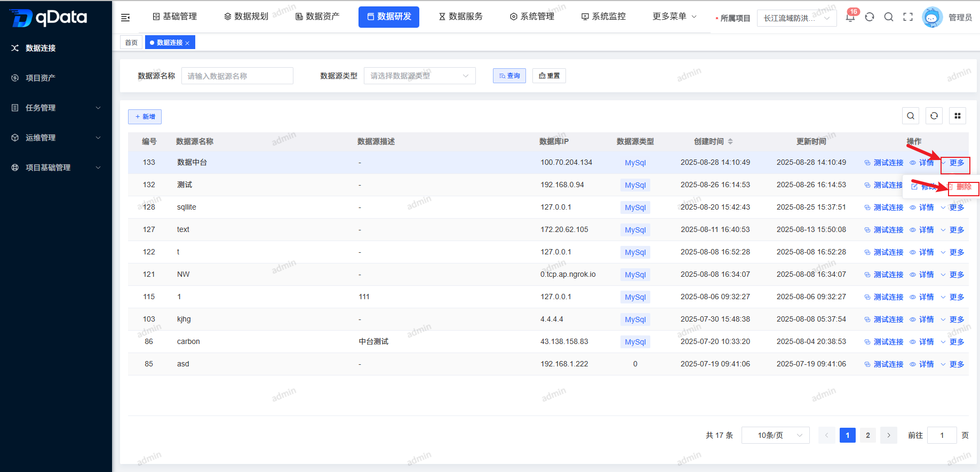
Task: Open column display settings grid icon
Action: tap(958, 116)
